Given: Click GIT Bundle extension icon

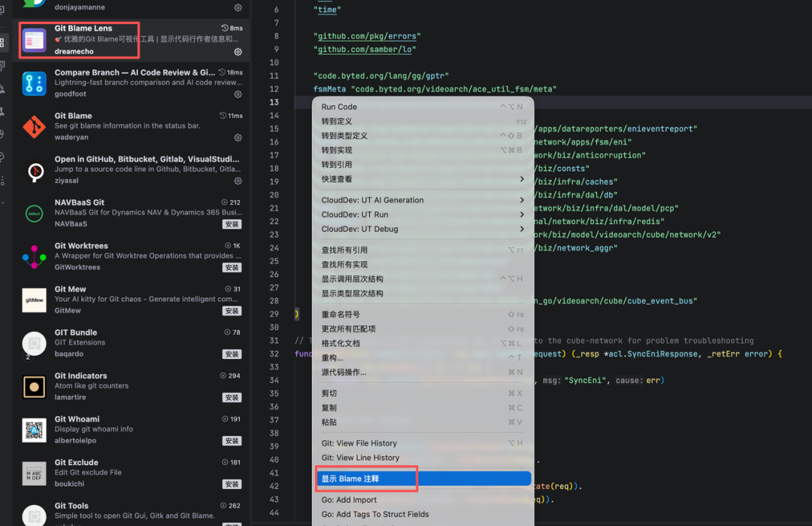Looking at the screenshot, I should click(x=34, y=344).
